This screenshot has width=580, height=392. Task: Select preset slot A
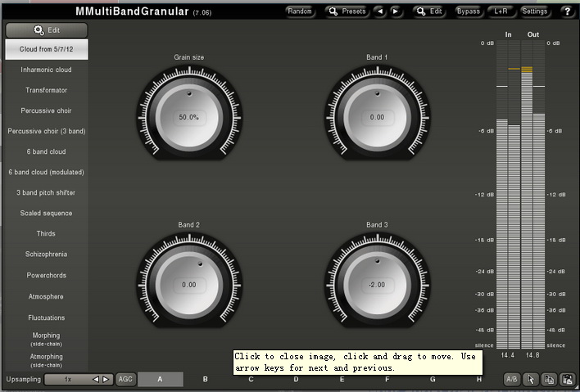pos(161,379)
